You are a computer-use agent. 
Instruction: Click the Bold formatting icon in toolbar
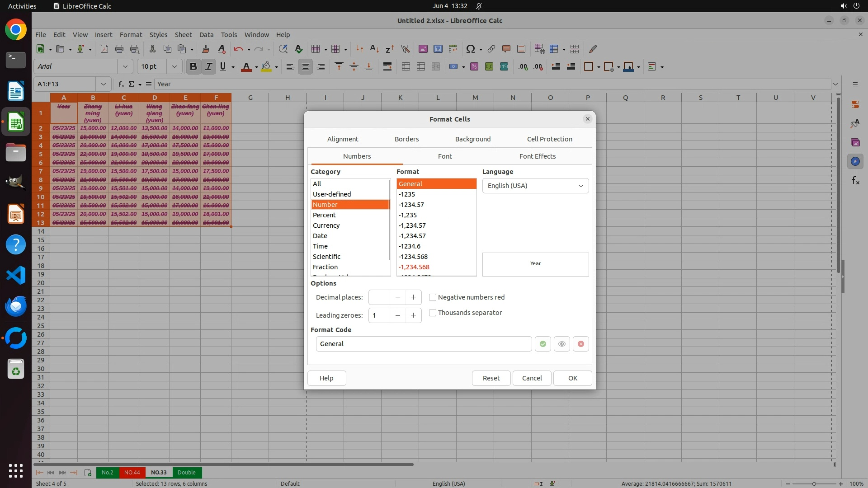[193, 67]
